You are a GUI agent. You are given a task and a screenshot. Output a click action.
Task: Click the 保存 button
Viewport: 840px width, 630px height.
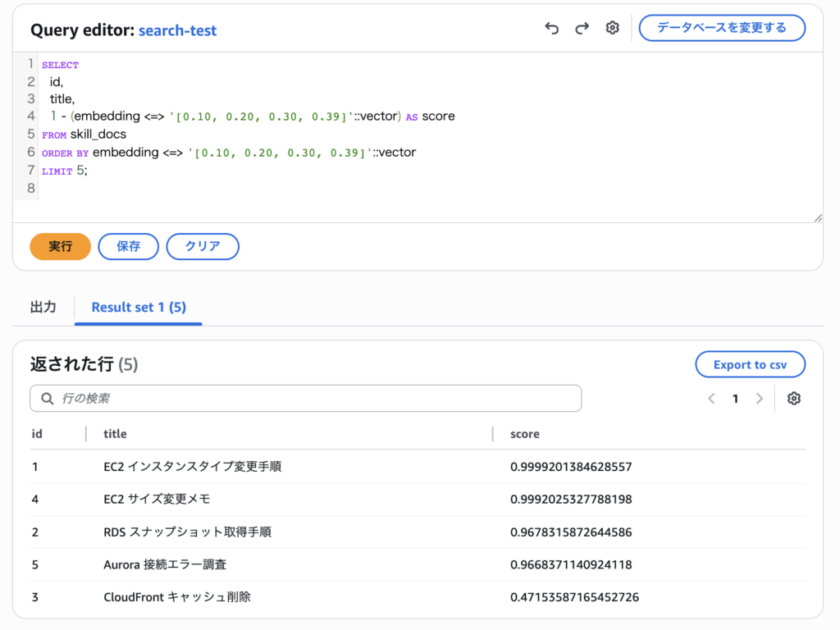pyautogui.click(x=128, y=246)
